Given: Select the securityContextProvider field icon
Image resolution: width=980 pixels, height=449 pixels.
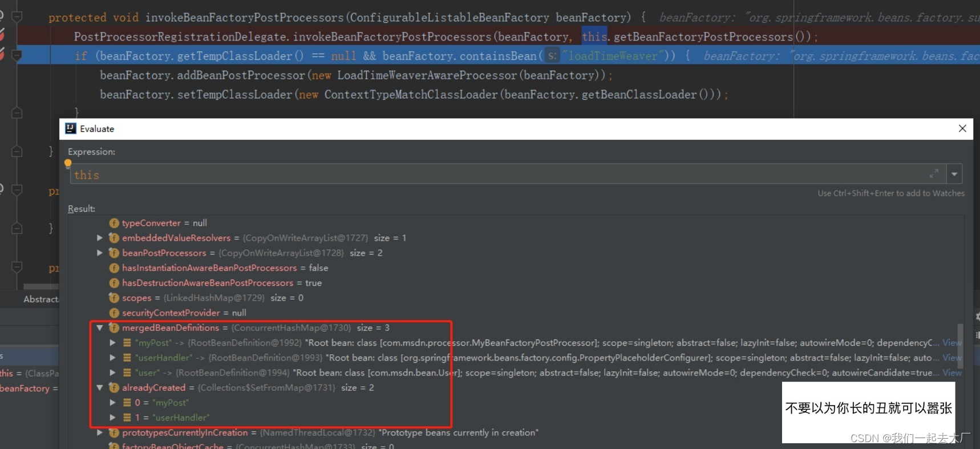Looking at the screenshot, I should click(114, 313).
